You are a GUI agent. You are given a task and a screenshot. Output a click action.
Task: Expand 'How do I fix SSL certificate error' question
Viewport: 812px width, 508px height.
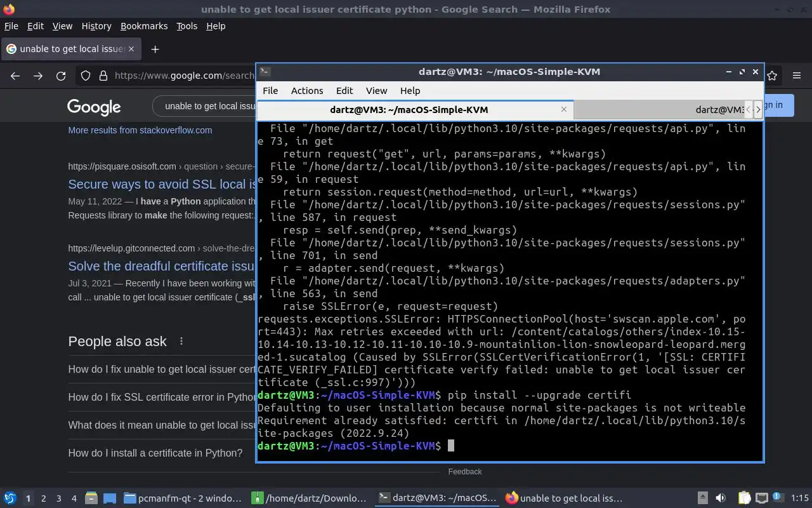pyautogui.click(x=162, y=397)
